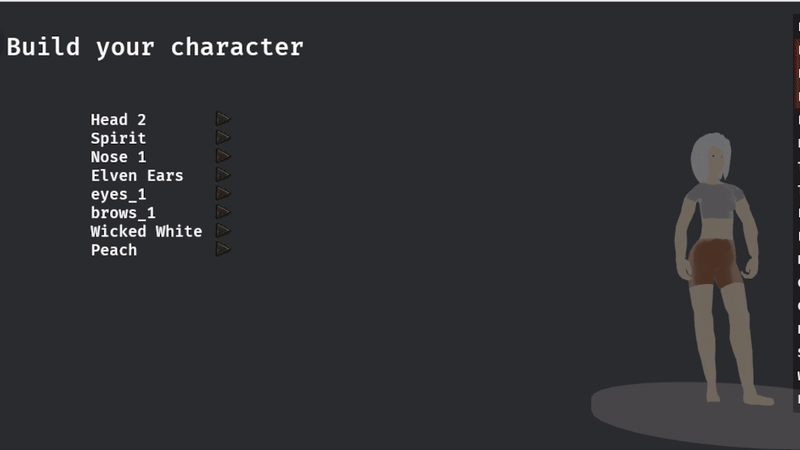Image resolution: width=800 pixels, height=450 pixels.
Task: Click the Build your character heading
Action: (x=155, y=47)
